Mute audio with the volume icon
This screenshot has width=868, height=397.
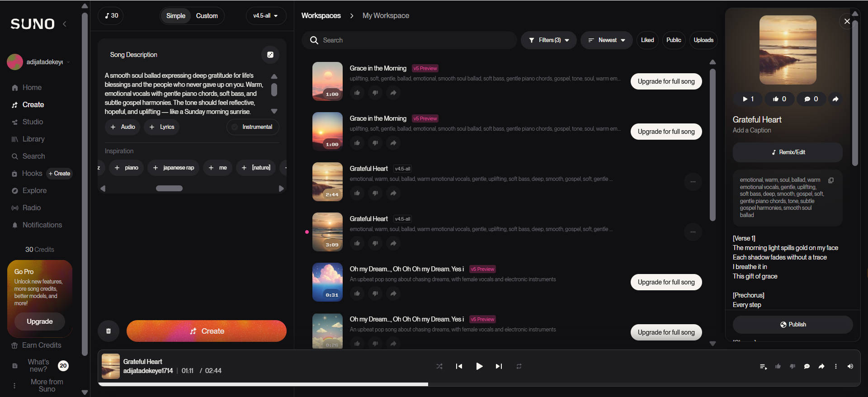pyautogui.click(x=850, y=366)
